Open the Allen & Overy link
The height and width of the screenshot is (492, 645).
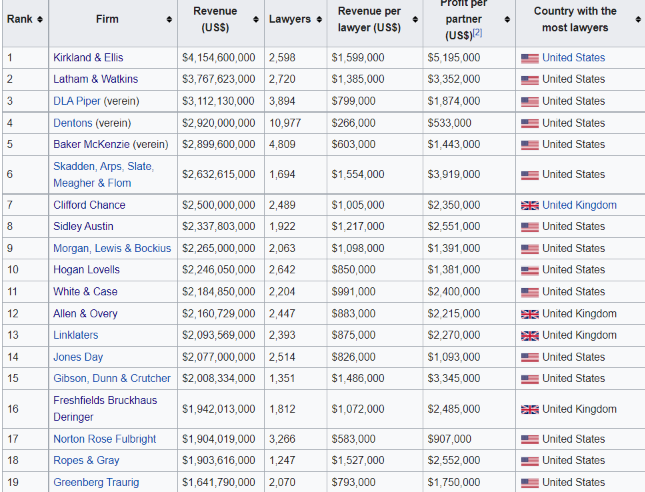tap(85, 313)
